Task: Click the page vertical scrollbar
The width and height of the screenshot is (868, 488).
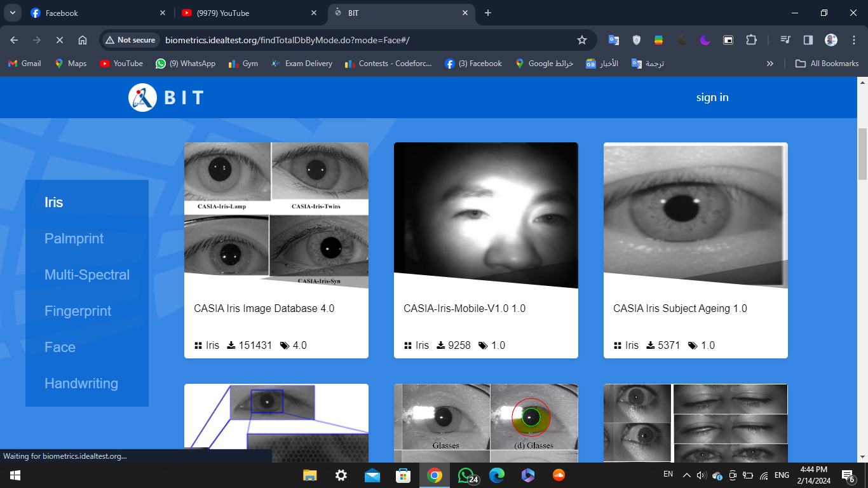Action: [862, 154]
